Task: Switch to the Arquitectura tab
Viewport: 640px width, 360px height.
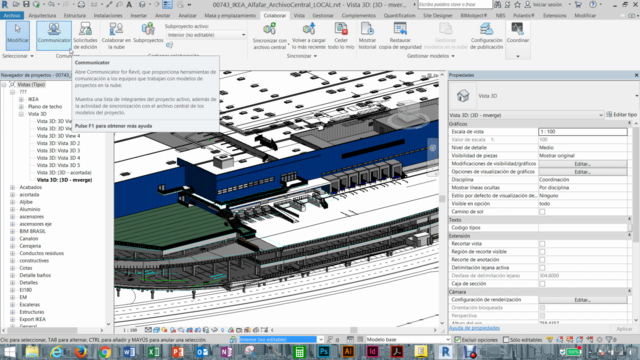Action: 42,16
